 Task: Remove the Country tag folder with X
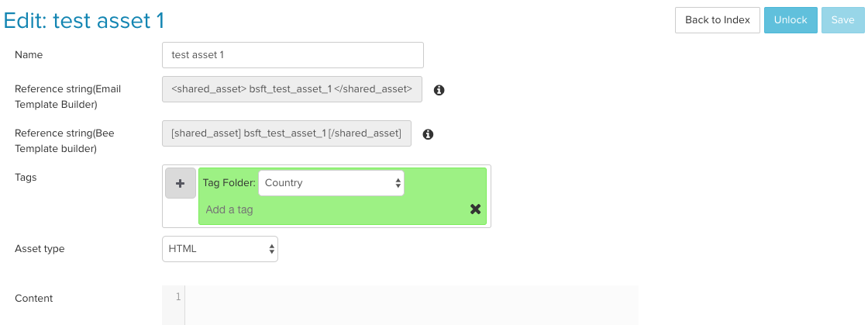(475, 209)
